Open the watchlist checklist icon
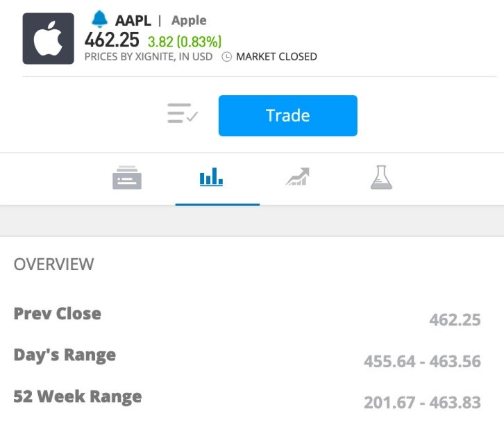The height and width of the screenshot is (429, 504). tap(183, 113)
